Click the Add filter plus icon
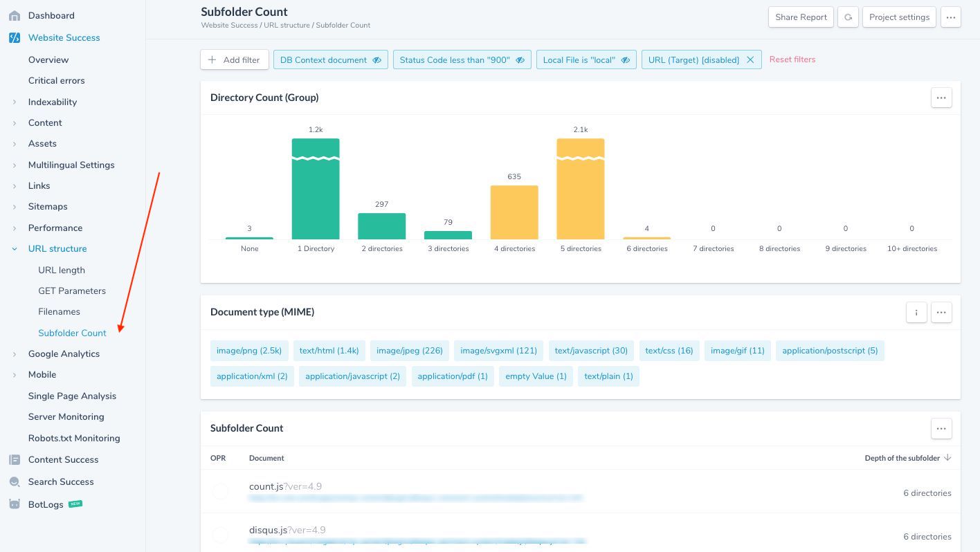 tap(212, 59)
